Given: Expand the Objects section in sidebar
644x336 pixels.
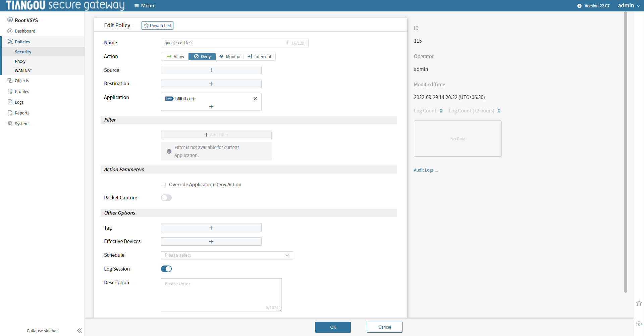Looking at the screenshot, I should 22,81.
